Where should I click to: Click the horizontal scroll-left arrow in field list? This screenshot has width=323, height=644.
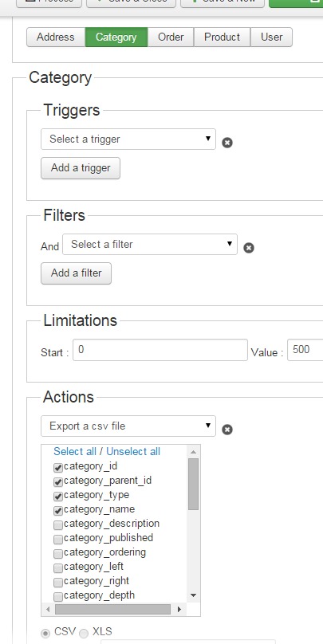48,609
